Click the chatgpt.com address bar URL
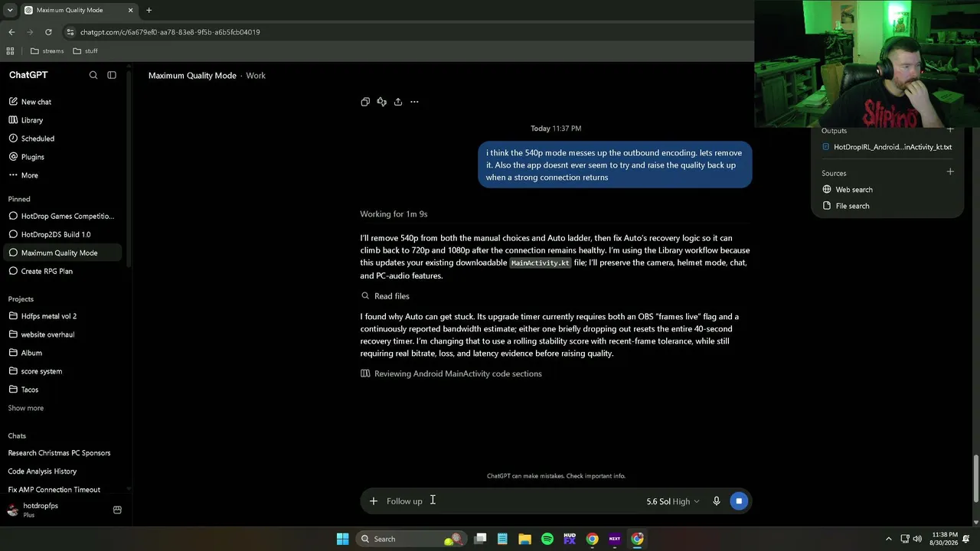Image resolution: width=980 pixels, height=551 pixels. tap(170, 32)
